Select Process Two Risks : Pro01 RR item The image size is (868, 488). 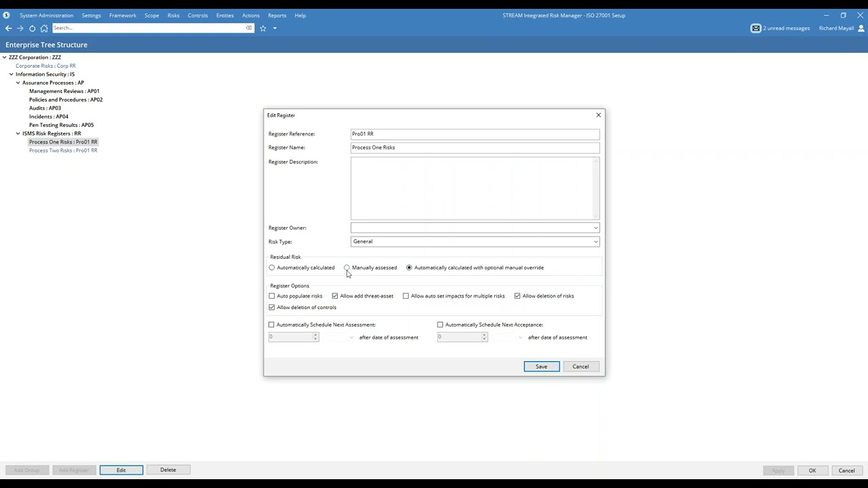pos(63,150)
